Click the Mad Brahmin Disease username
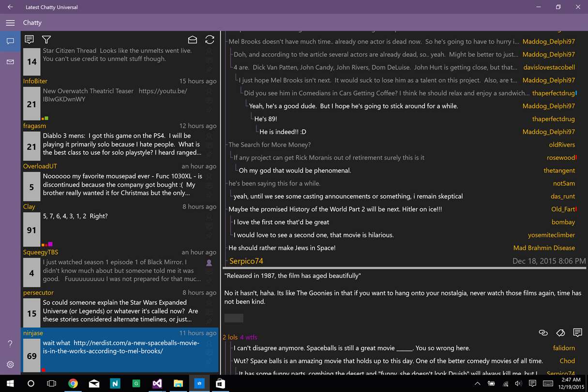Image resolution: width=588 pixels, height=392 pixels. (x=544, y=248)
